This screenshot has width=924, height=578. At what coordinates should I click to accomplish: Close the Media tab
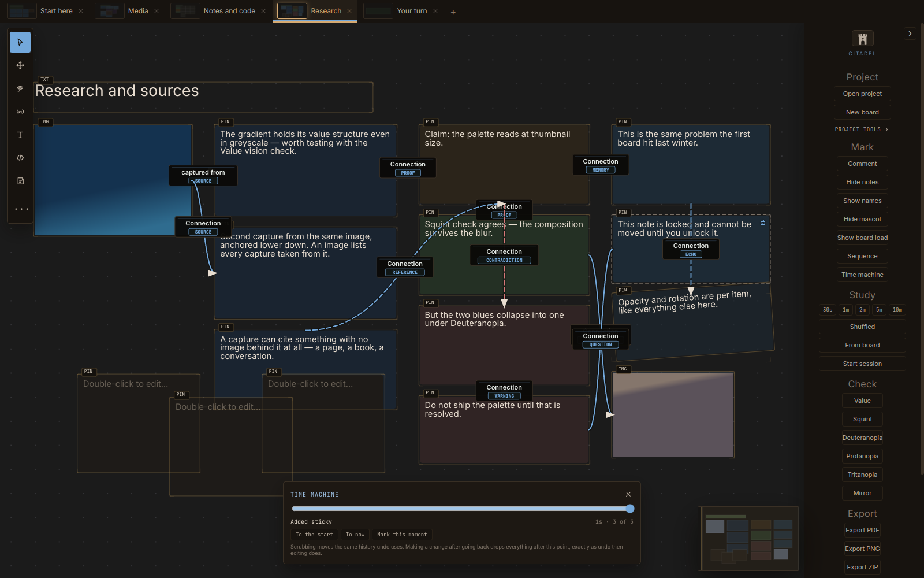coord(157,11)
